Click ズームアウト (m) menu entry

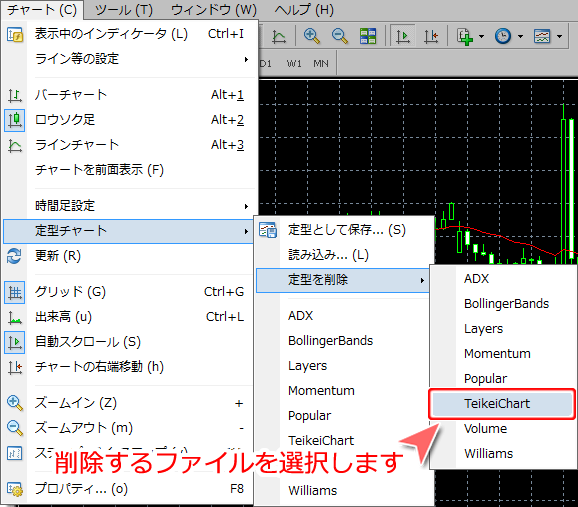[128, 428]
